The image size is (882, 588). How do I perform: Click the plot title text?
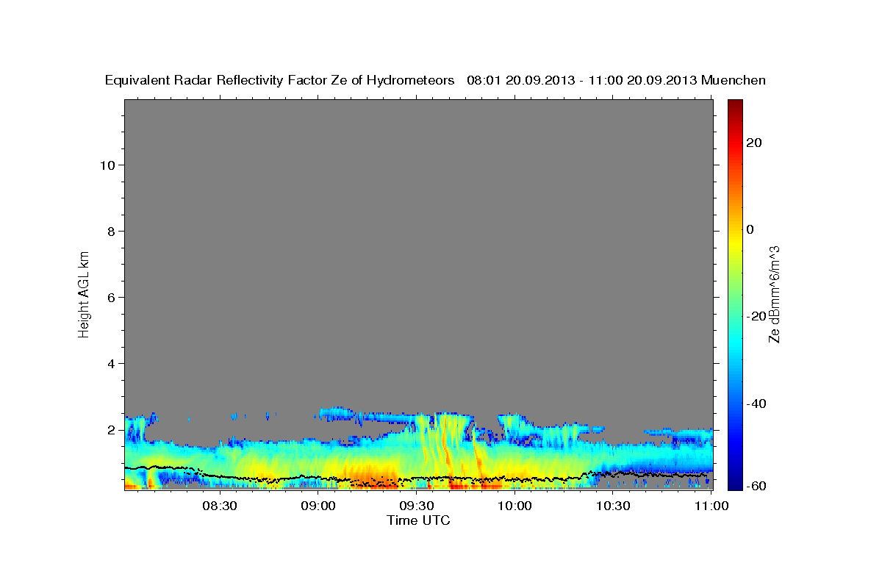[435, 81]
